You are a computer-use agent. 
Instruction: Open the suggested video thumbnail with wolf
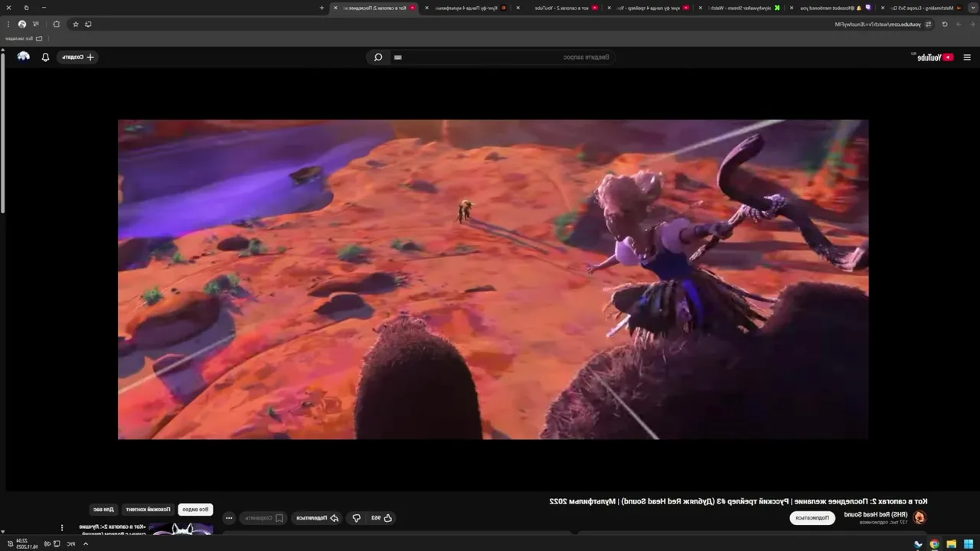click(181, 530)
